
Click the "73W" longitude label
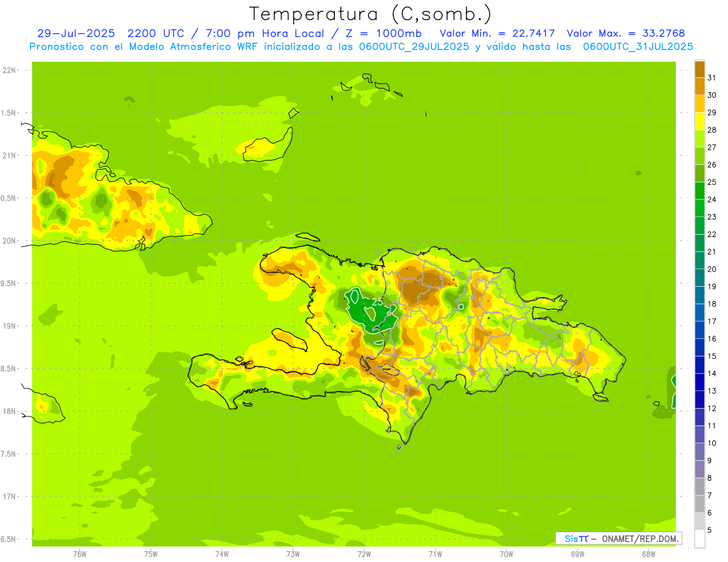[293, 554]
